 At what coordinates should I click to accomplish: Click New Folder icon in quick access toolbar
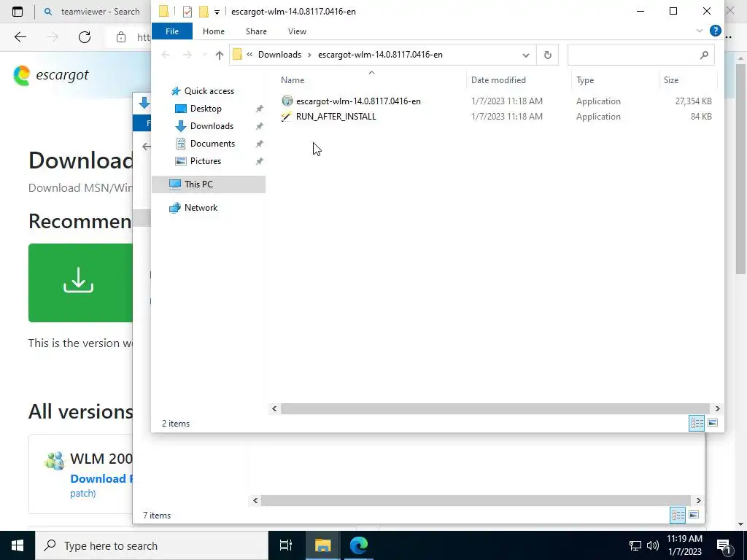(204, 12)
